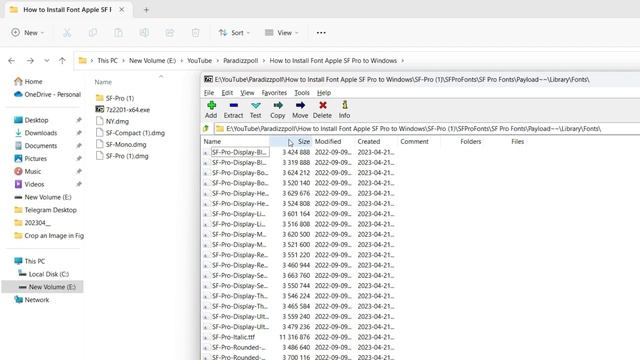The height and width of the screenshot is (360, 640).
Task: Click the Cut scissors icon
Action: tap(67, 33)
